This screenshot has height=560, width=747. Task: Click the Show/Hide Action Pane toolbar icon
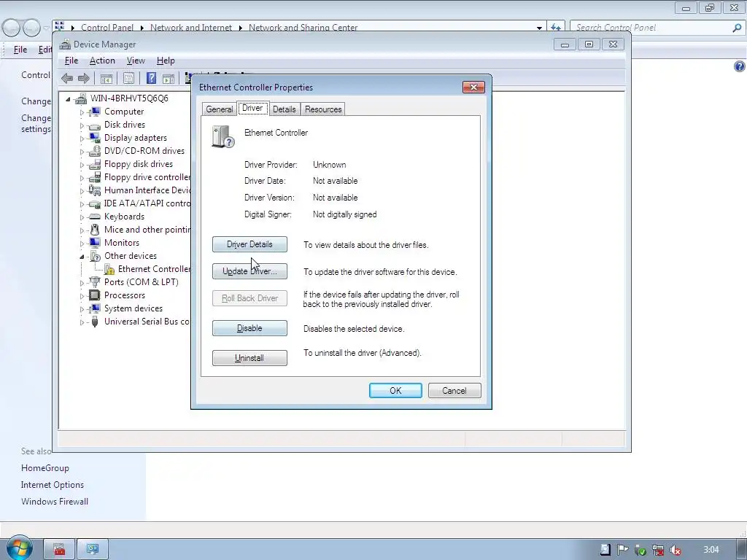pyautogui.click(x=169, y=78)
